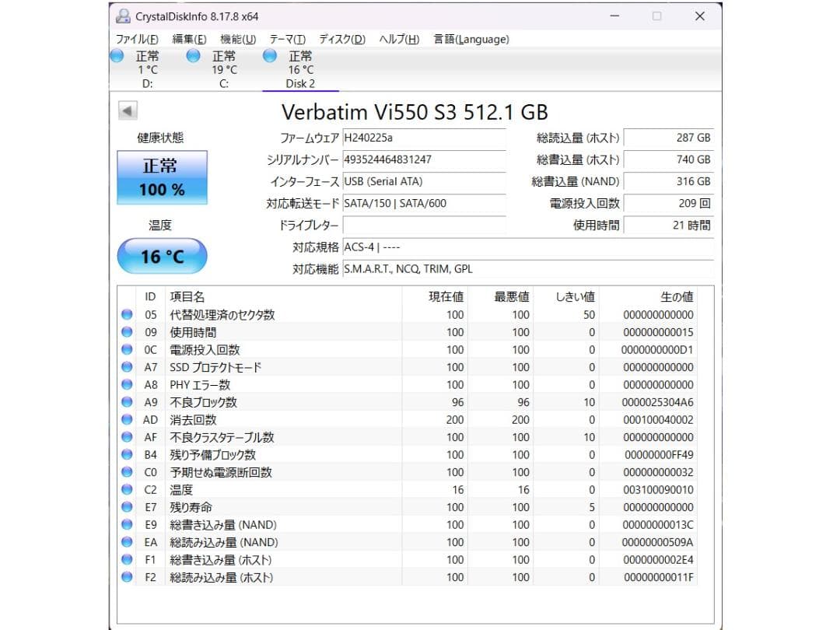
Task: Click raw value 0000025304A6
Action: coord(657,402)
